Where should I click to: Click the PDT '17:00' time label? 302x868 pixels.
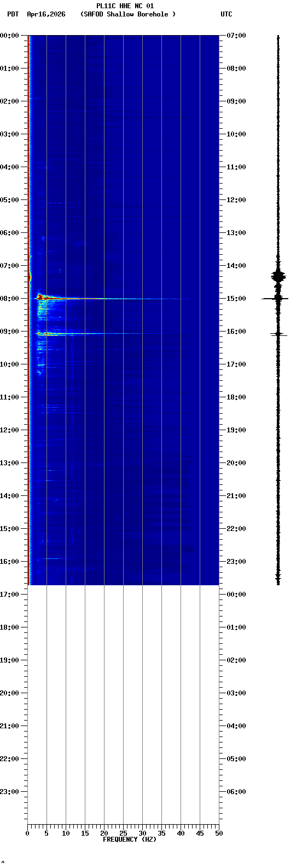[x=9, y=595]
